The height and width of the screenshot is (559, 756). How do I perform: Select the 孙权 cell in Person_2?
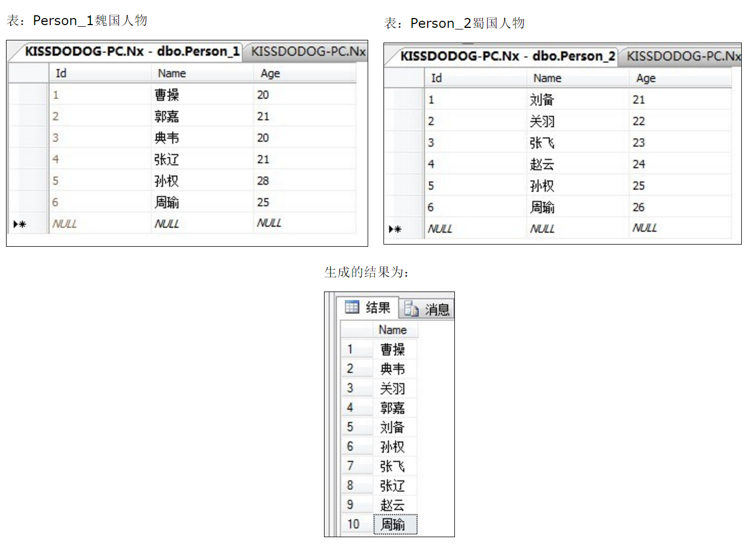coord(578,186)
